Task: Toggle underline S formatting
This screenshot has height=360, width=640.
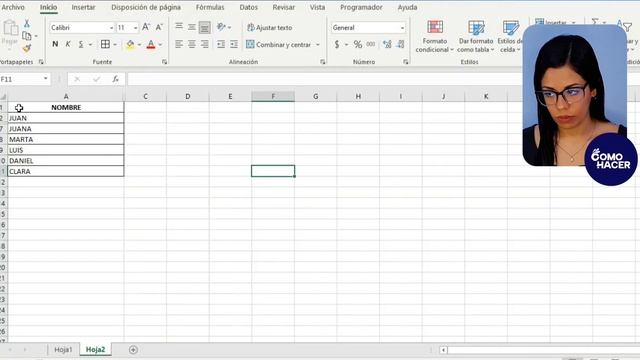Action: click(81, 44)
